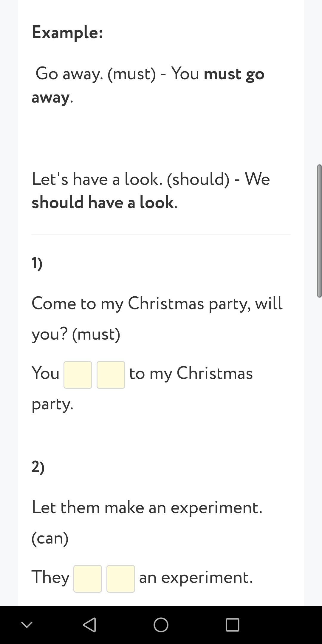Screen dimensions: 322x644
Task: Tap question number "1)" label
Action: tap(37, 263)
